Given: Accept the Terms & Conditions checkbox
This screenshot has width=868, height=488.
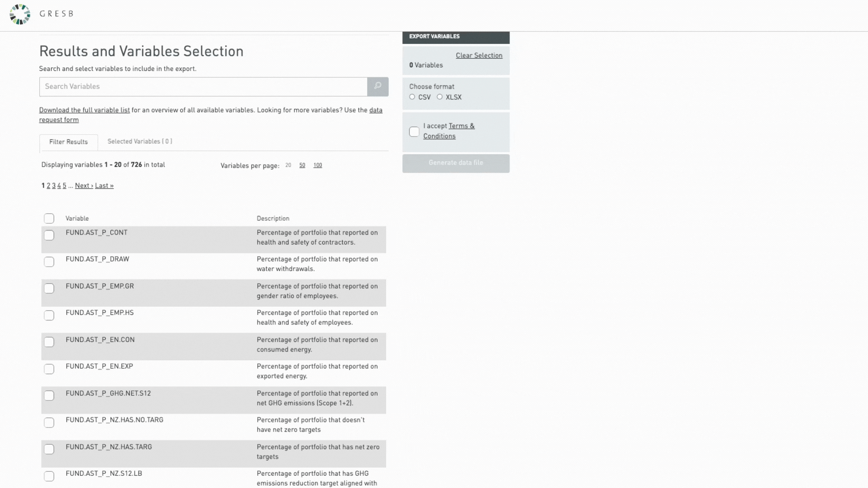Looking at the screenshot, I should pos(414,131).
